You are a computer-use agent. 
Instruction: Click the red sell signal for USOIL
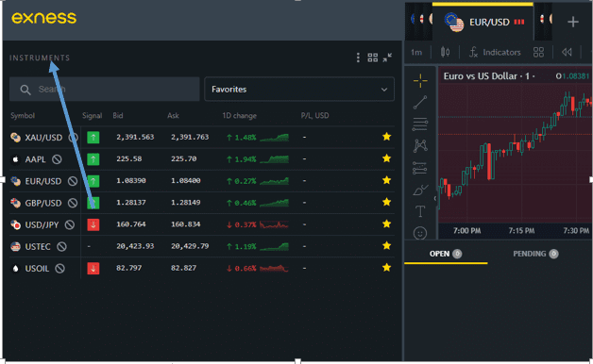(x=93, y=269)
